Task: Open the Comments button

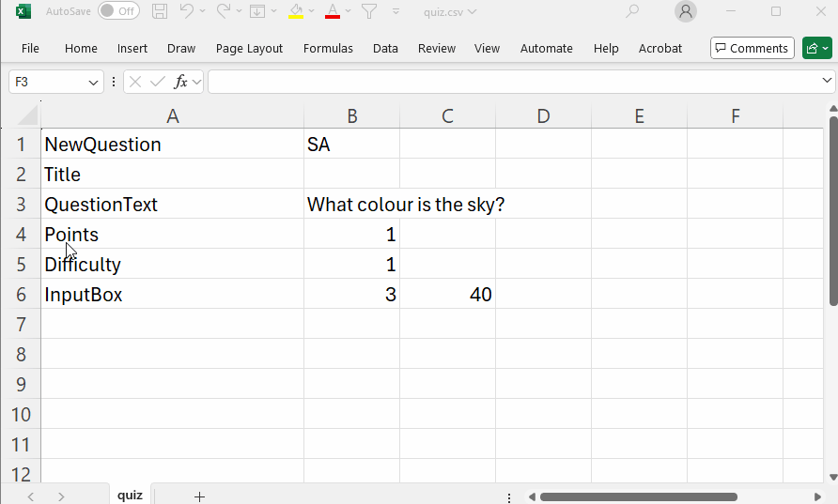Action: click(x=751, y=48)
